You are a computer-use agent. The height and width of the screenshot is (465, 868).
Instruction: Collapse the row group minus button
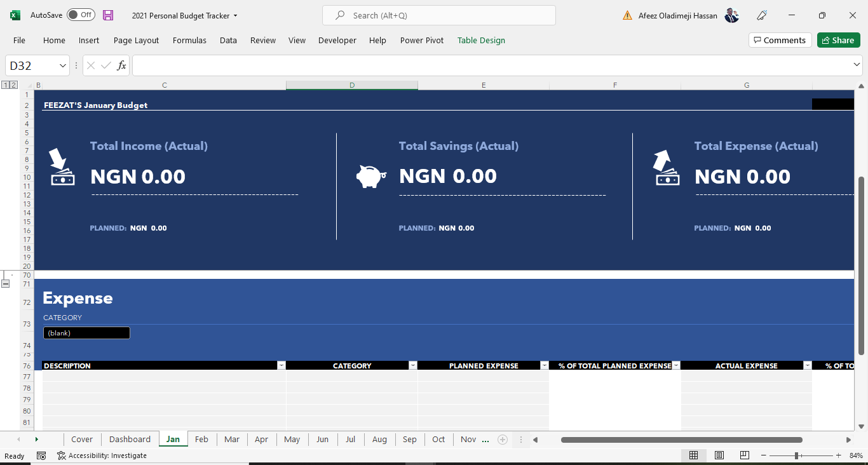tap(6, 284)
